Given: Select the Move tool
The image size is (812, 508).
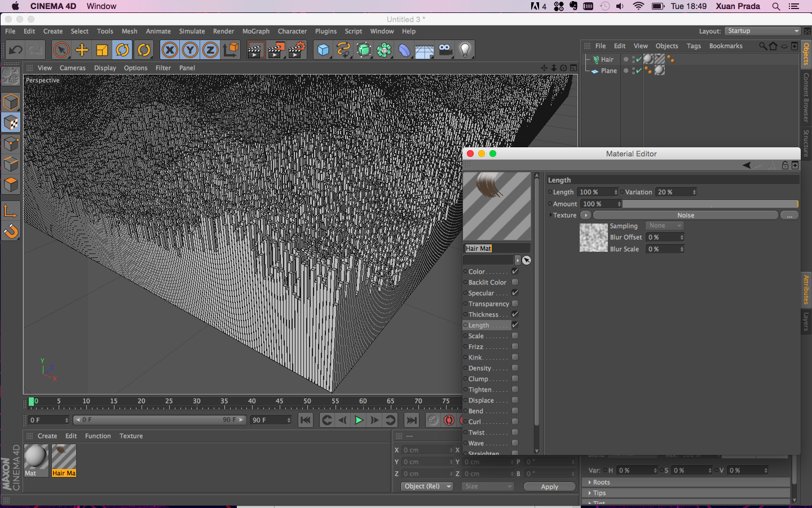Looking at the screenshot, I should click(x=82, y=50).
